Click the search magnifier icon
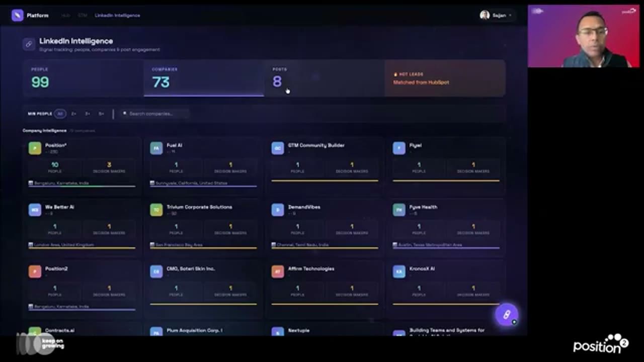 [x=125, y=114]
